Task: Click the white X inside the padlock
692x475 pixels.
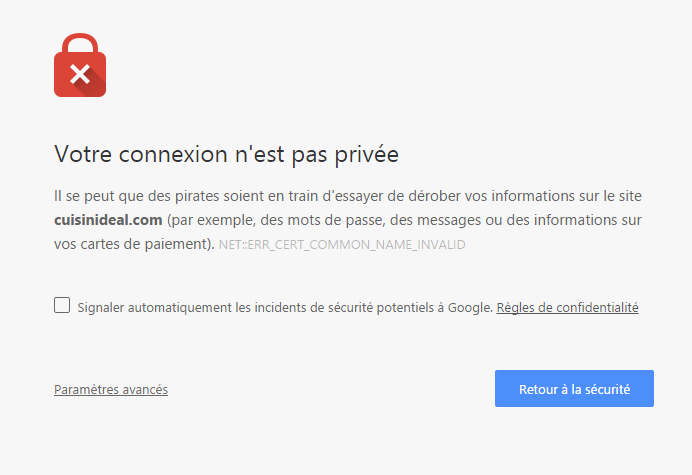Action: [80, 74]
